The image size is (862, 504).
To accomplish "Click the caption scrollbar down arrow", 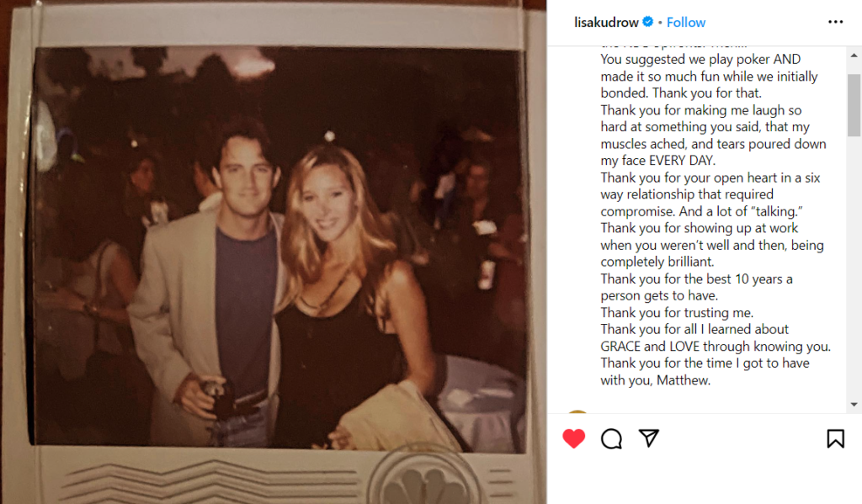I will tap(854, 405).
